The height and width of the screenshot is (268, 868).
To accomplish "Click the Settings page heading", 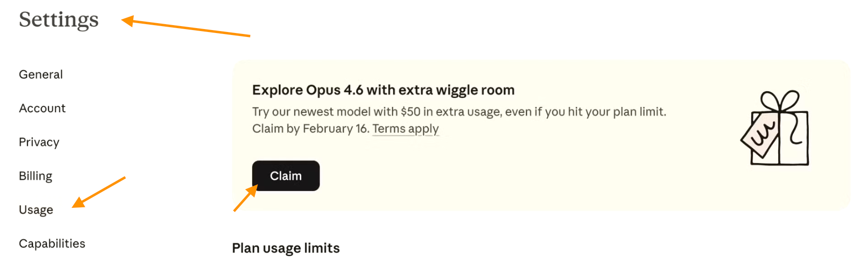I will tap(59, 20).
